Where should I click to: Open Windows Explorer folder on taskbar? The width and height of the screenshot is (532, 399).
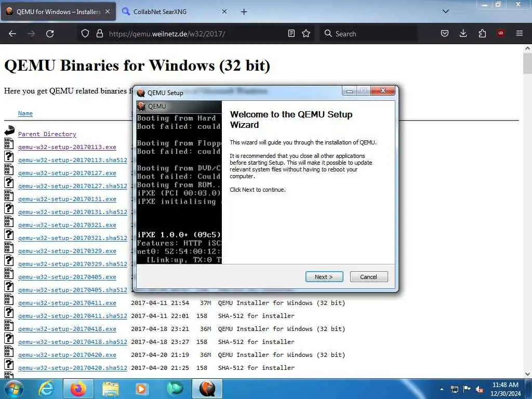(x=111, y=389)
